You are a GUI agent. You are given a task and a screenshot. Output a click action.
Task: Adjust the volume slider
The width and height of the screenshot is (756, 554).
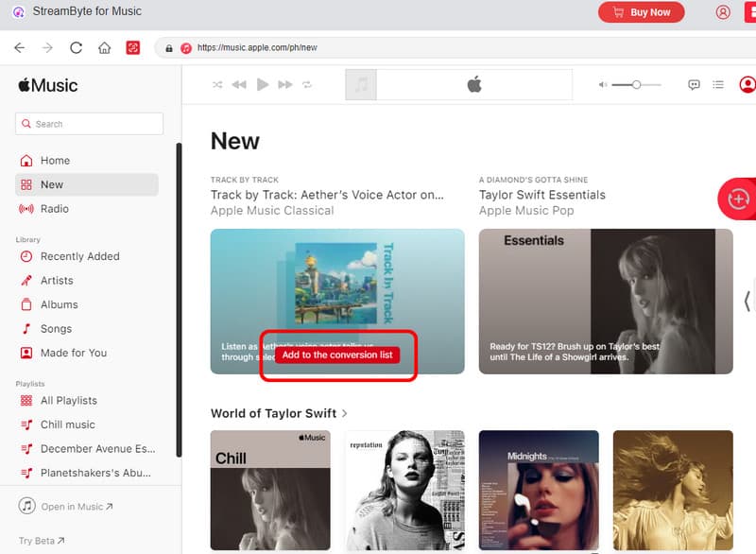point(636,85)
